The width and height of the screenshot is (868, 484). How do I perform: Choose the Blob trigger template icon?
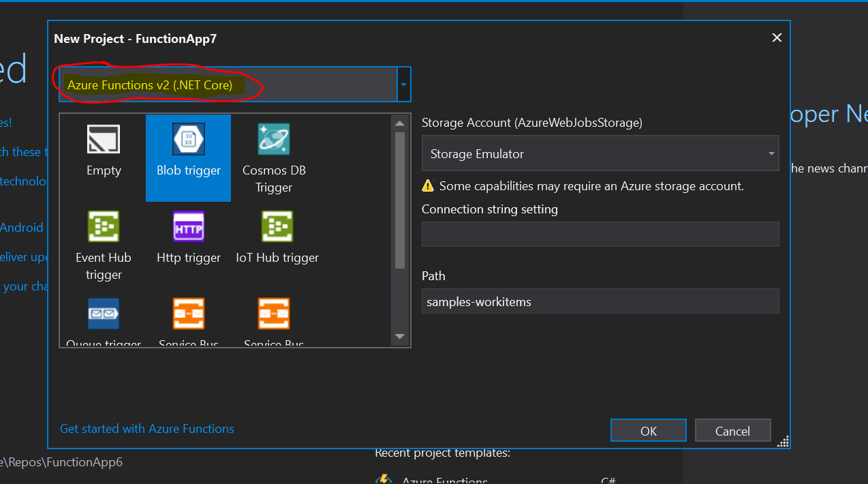(x=189, y=139)
